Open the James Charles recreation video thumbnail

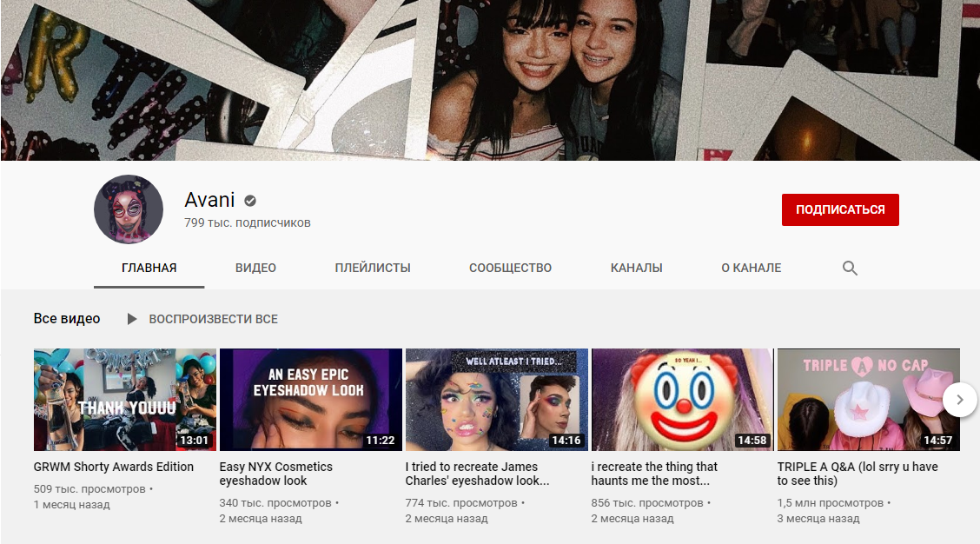click(x=497, y=400)
